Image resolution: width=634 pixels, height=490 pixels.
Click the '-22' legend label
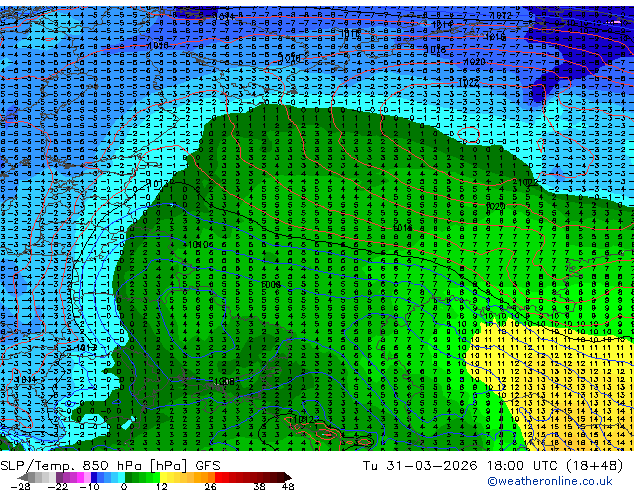[x=58, y=486]
